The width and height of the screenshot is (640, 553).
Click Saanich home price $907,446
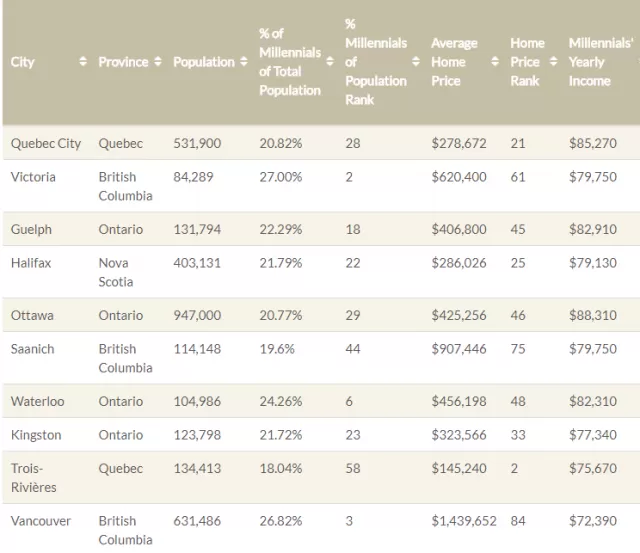coord(459,349)
